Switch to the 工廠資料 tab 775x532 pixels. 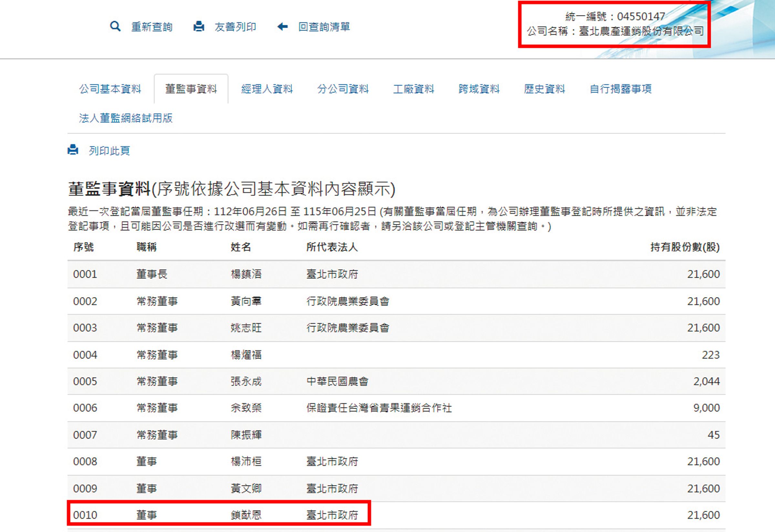tap(414, 89)
